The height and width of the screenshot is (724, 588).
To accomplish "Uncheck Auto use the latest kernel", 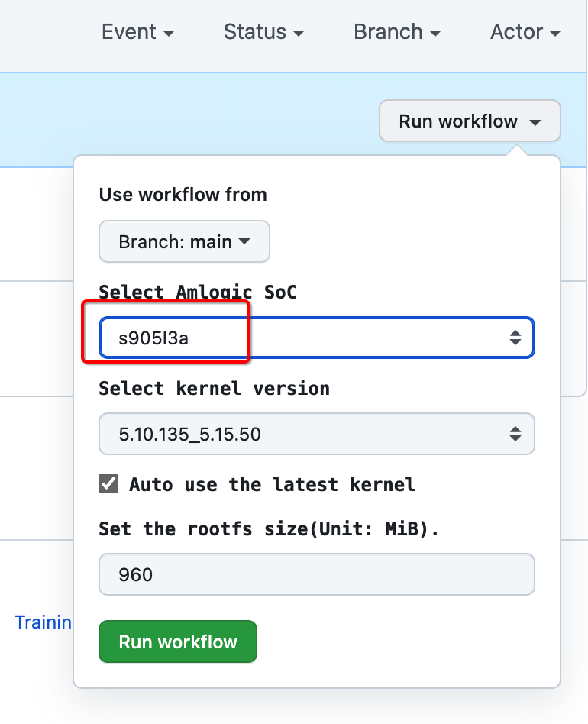I will (108, 483).
